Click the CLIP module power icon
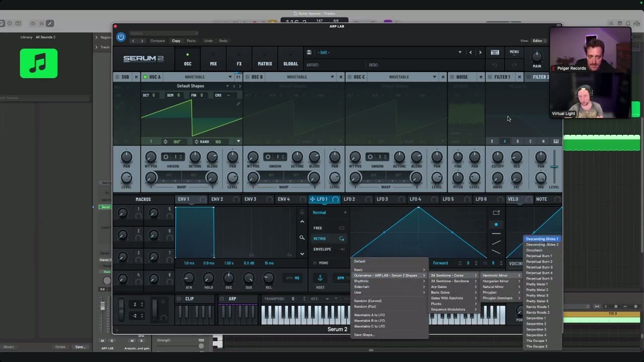This screenshot has width=644, height=362. 179,299
